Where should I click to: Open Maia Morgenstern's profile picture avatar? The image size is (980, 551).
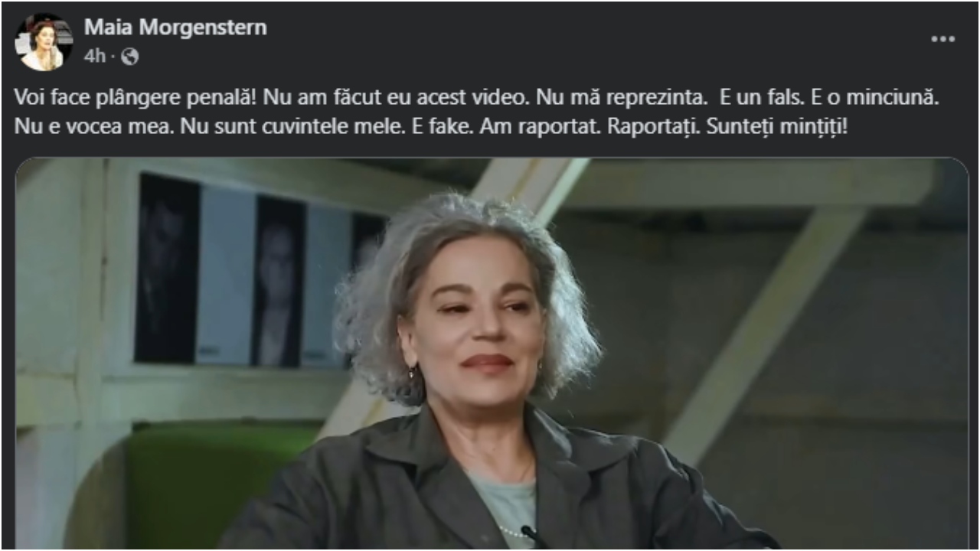click(x=44, y=41)
